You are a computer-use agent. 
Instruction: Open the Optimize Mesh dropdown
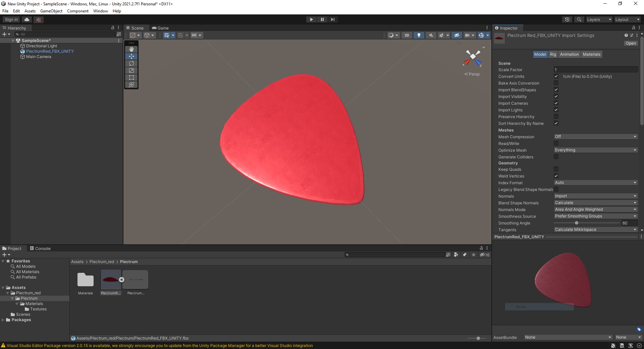[x=596, y=150]
